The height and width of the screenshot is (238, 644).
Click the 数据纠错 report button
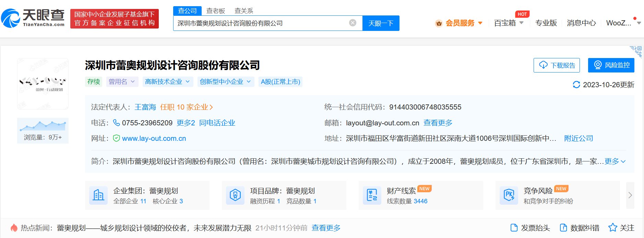(580, 228)
